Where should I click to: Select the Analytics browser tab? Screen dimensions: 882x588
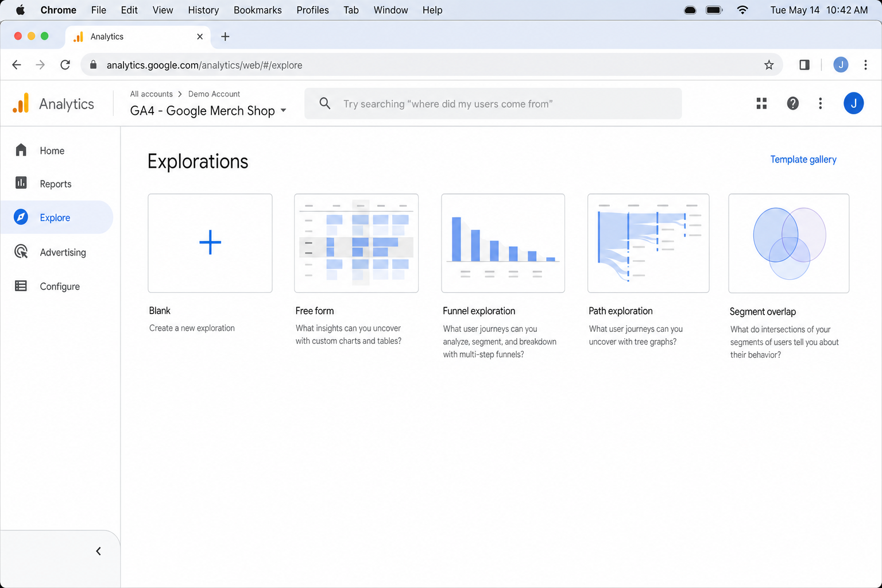[138, 37]
